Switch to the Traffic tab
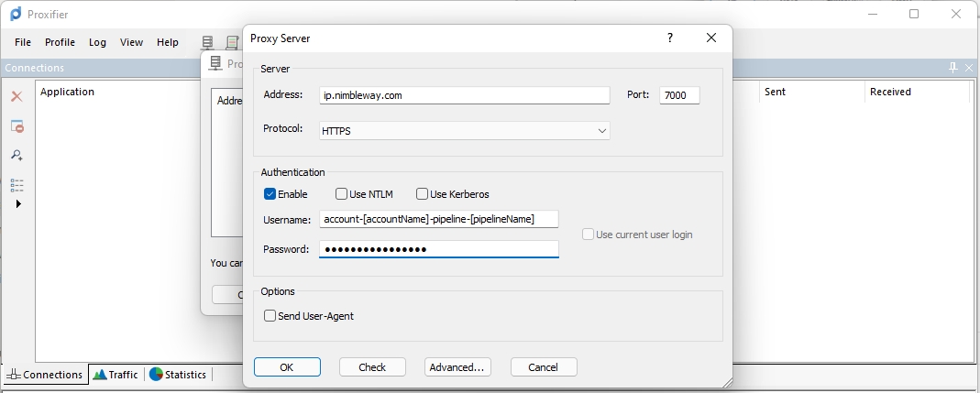The height and width of the screenshot is (393, 980). [116, 375]
